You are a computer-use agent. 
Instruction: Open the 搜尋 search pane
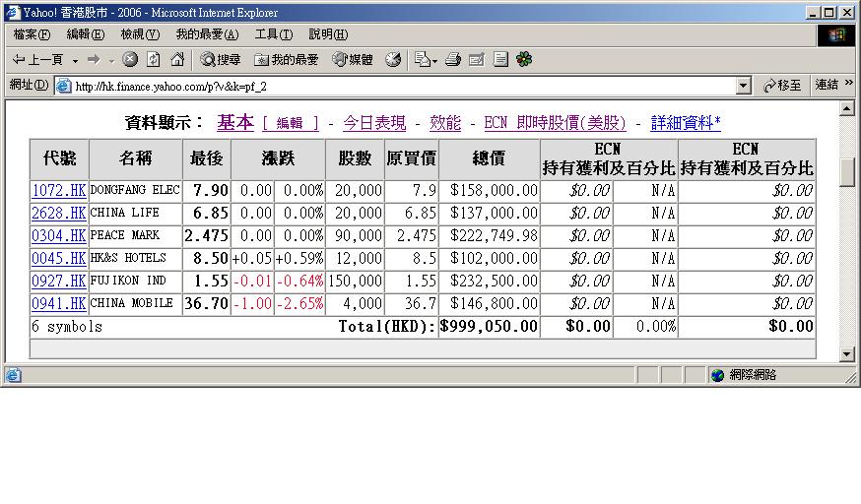point(221,59)
